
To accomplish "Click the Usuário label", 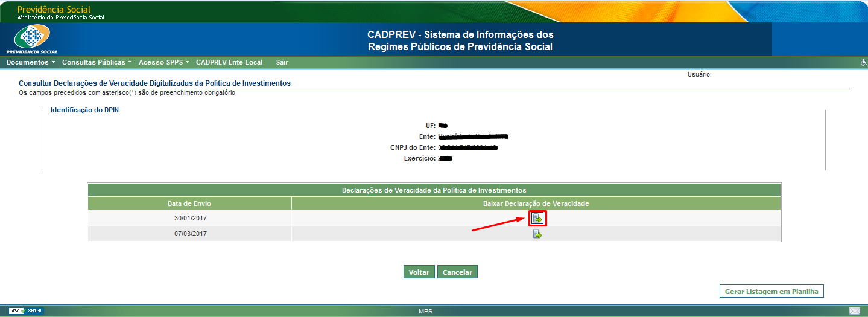I will tap(700, 75).
